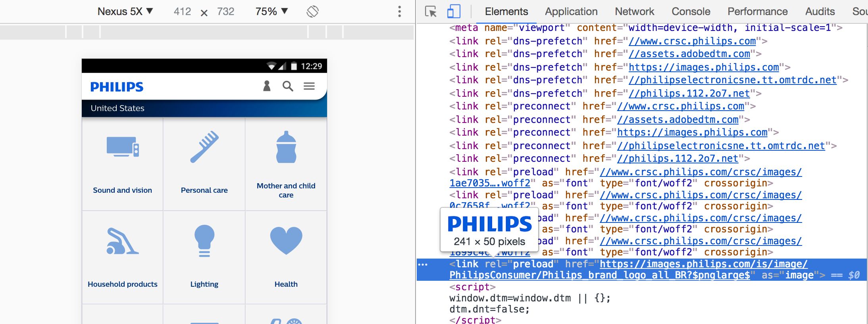This screenshot has width=868, height=324.
Task: Open the hamburger menu icon
Action: click(x=309, y=86)
